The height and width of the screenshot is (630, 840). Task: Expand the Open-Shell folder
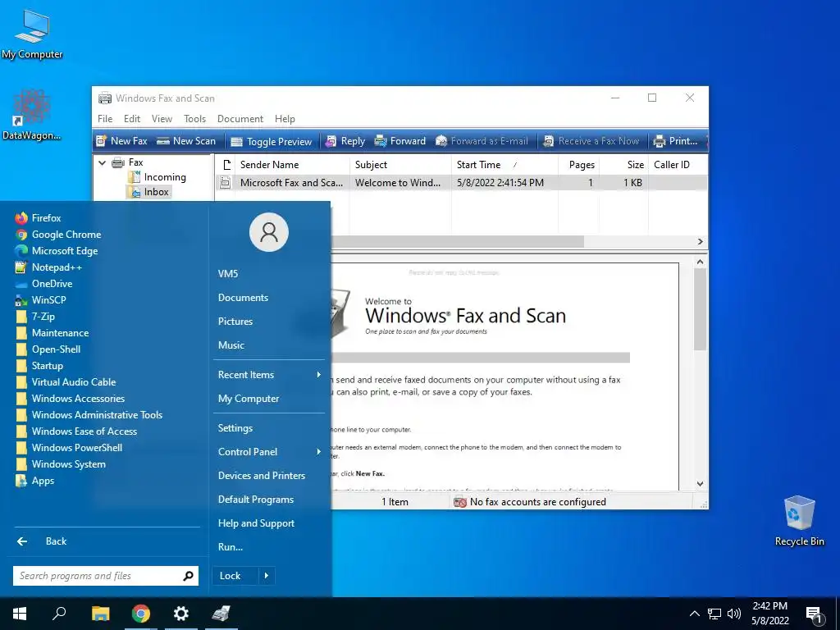[x=48, y=349]
